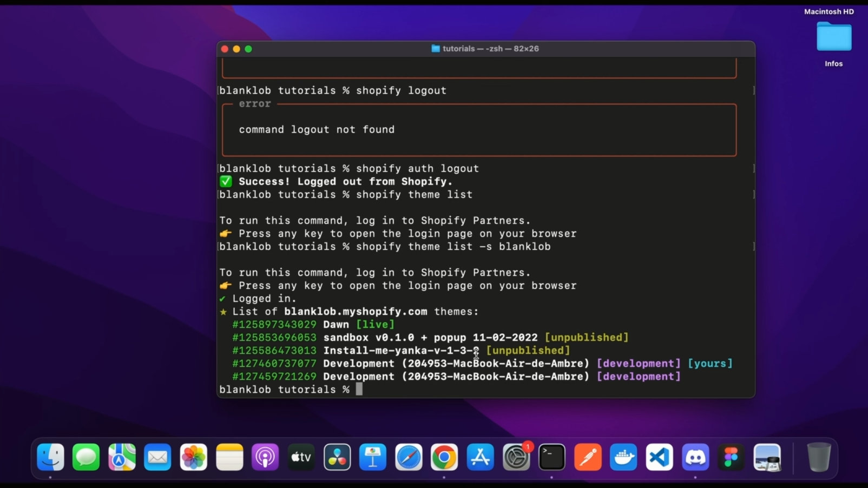Click the [live] tag beside Dawn
This screenshot has height=488, width=868.
click(x=375, y=325)
